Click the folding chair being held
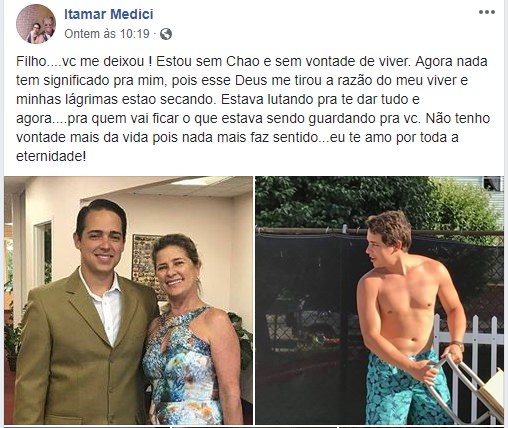This screenshot has width=508, height=428. (x=467, y=390)
